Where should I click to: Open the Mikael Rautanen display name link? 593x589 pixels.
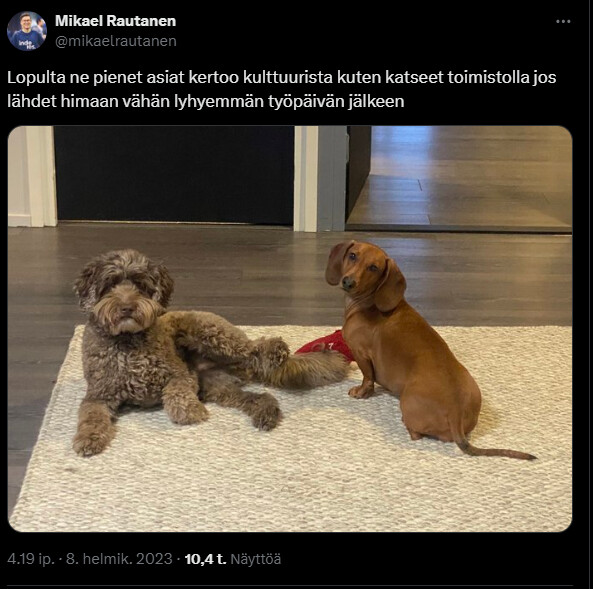pos(115,21)
